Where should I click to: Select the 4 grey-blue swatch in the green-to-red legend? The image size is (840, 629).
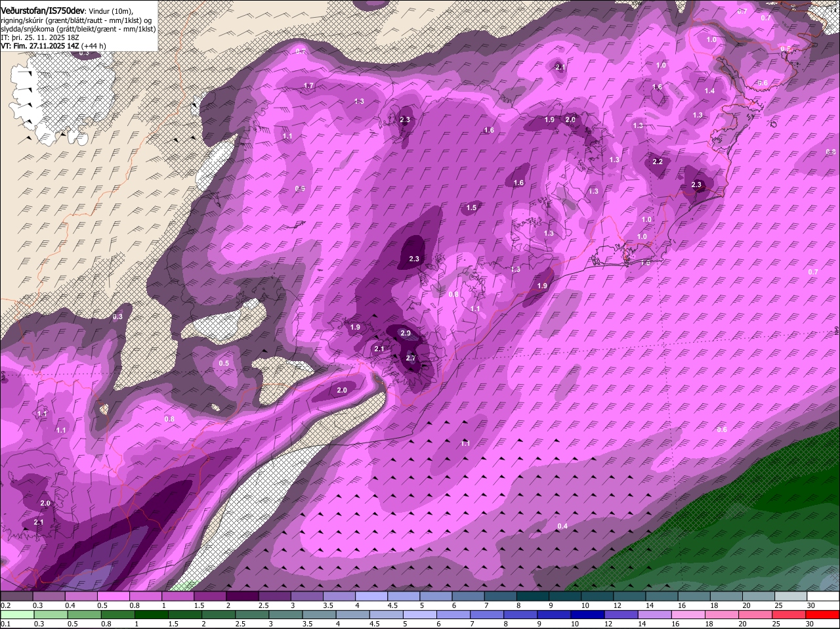click(353, 615)
